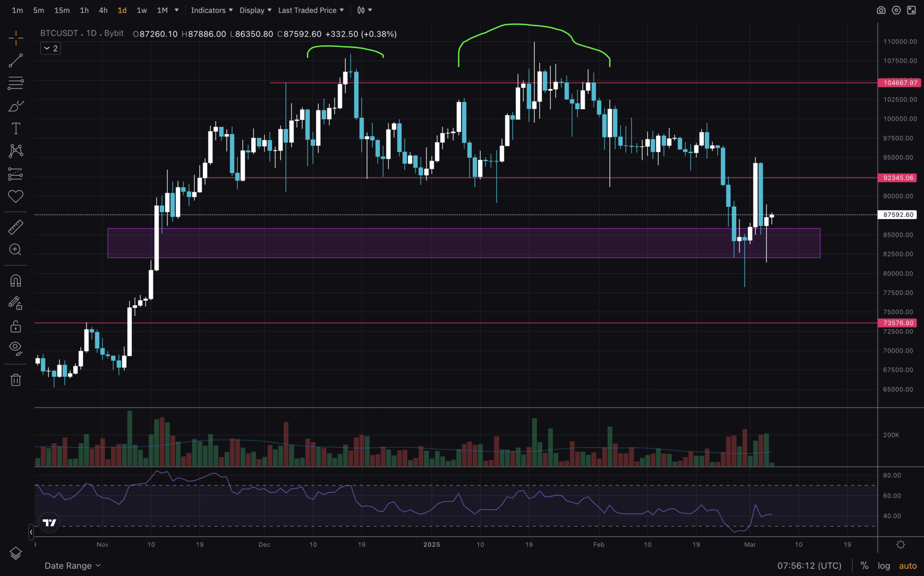Image resolution: width=924 pixels, height=576 pixels.
Task: Switch to the 1w timeframe
Action: click(x=142, y=10)
